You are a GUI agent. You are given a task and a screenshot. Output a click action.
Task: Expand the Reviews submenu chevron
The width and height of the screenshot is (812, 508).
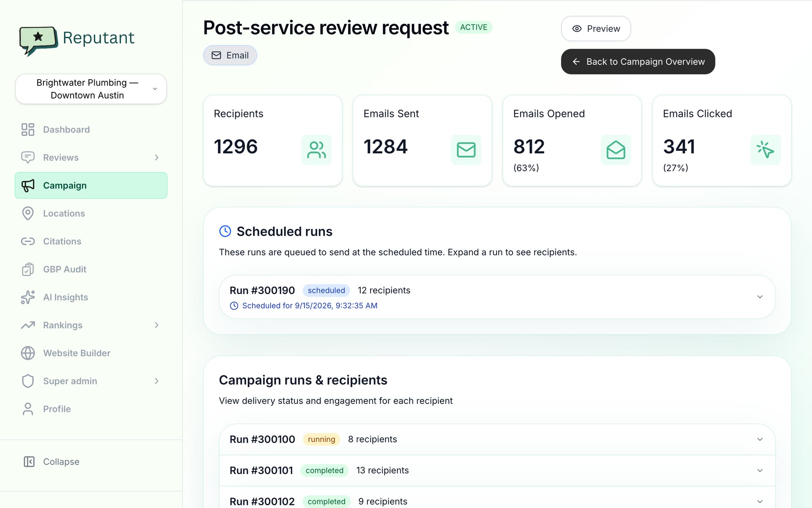(x=156, y=157)
